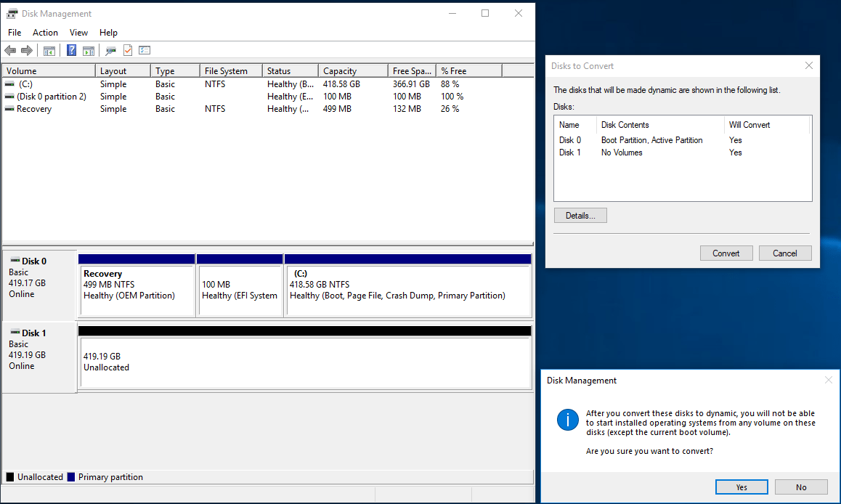Viewport: 841px width, 504px height.
Task: Click the Convert button
Action: [726, 253]
